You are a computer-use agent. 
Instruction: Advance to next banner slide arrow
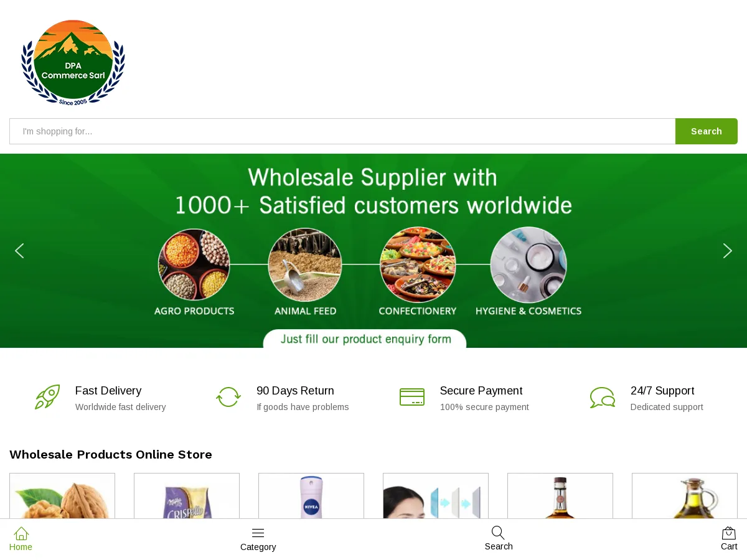(x=727, y=251)
